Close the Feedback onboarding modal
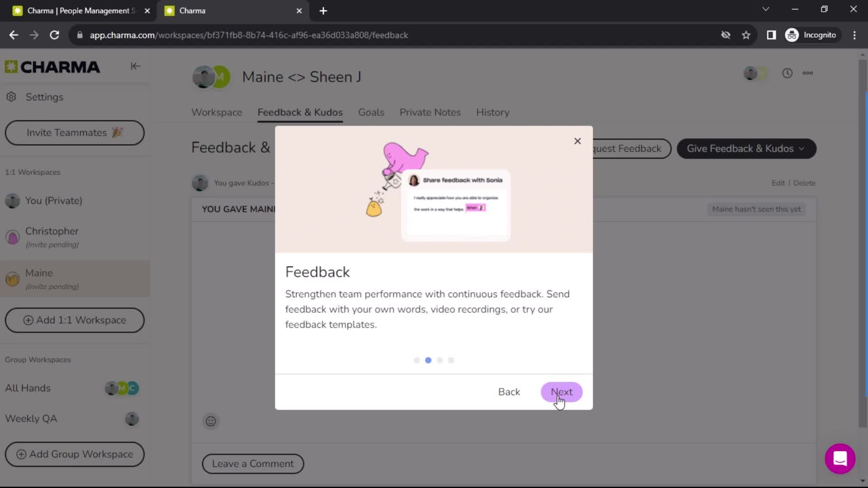The height and width of the screenshot is (488, 868). [578, 141]
